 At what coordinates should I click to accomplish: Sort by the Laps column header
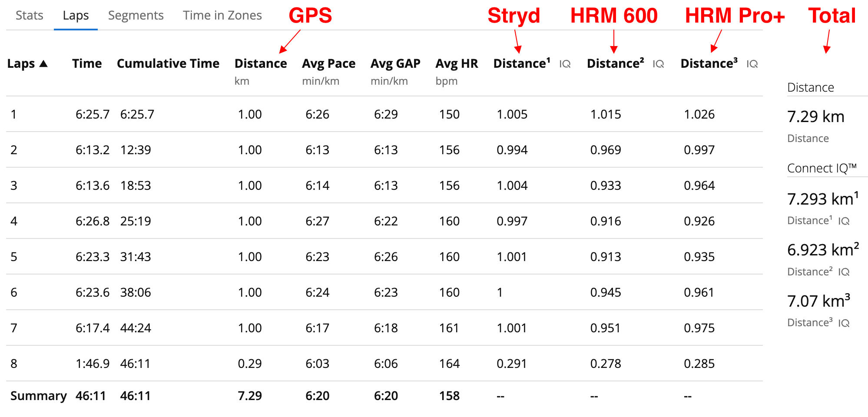(21, 63)
